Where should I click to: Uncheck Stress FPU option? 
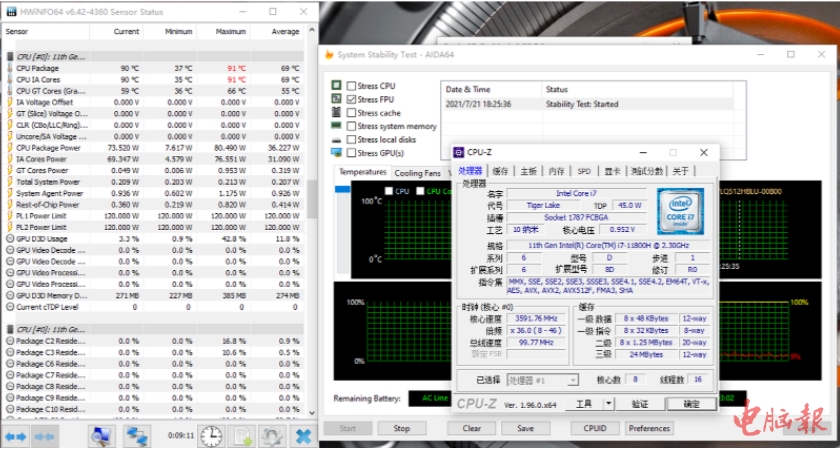point(351,100)
